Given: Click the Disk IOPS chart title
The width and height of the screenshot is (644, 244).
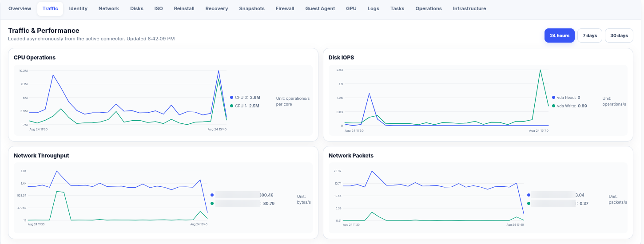Looking at the screenshot, I should point(341,57).
